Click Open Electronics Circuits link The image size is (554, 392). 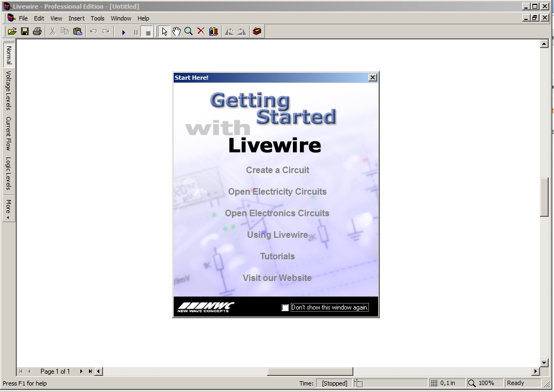277,213
